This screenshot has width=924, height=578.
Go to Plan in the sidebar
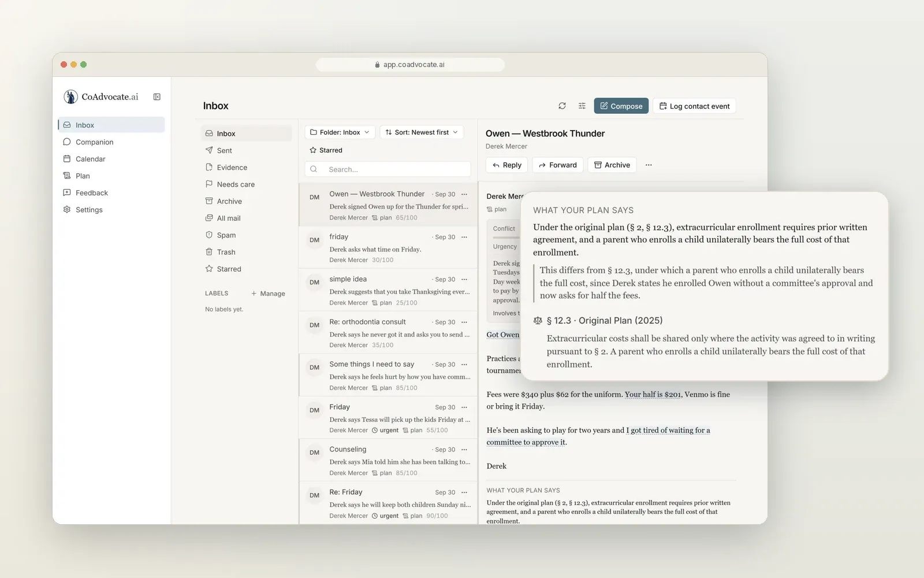[x=111, y=176]
